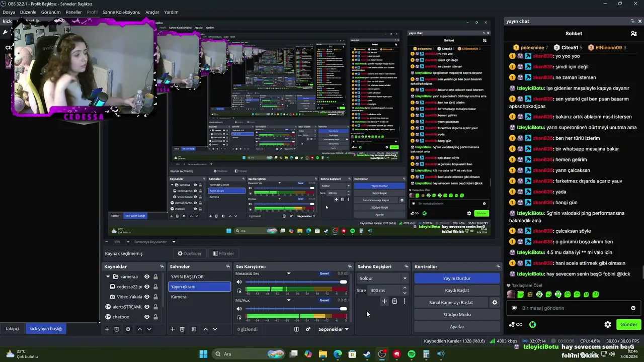Click the Bir mesaj gönderin chat field

[573, 308]
